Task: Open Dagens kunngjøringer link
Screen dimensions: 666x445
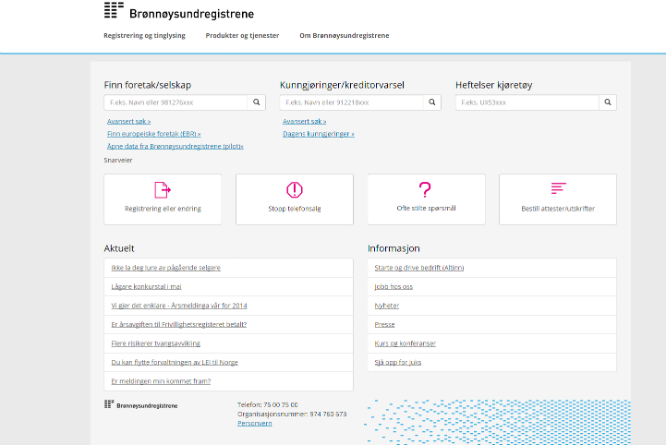Action: [319, 134]
